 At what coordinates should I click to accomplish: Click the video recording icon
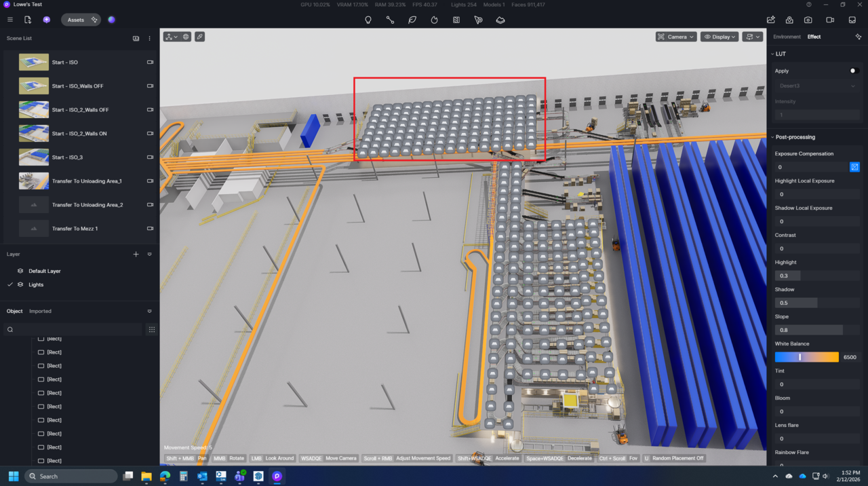click(x=830, y=20)
